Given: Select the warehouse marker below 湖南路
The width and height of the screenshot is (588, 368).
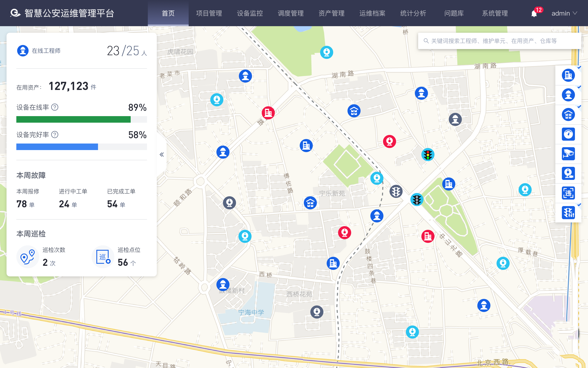Looking at the screenshot, I should click(354, 111).
